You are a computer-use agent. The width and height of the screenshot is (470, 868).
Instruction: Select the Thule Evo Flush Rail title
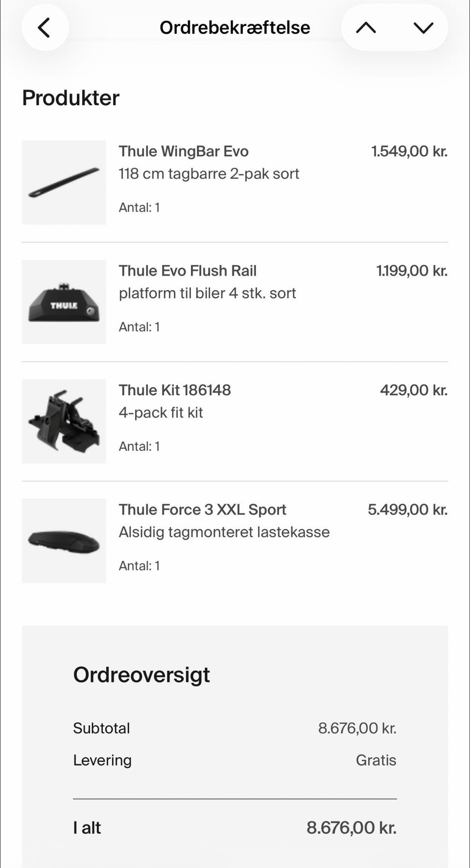[x=188, y=271]
